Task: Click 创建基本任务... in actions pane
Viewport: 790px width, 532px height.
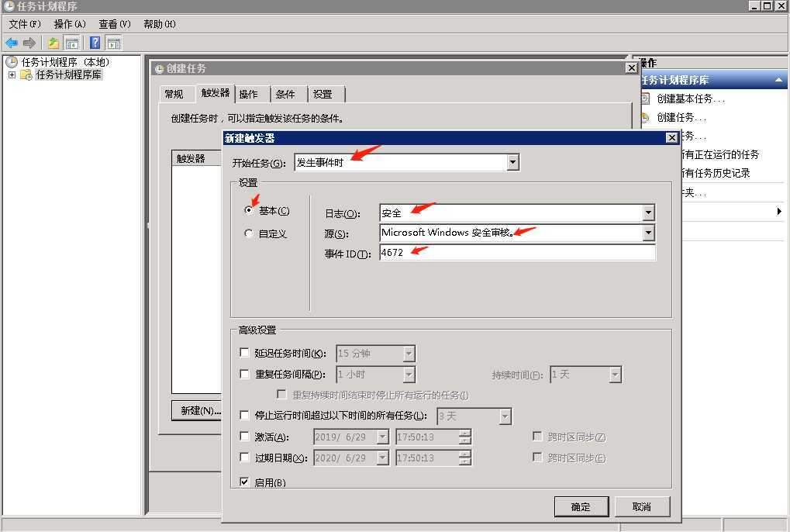Action: 690,98
